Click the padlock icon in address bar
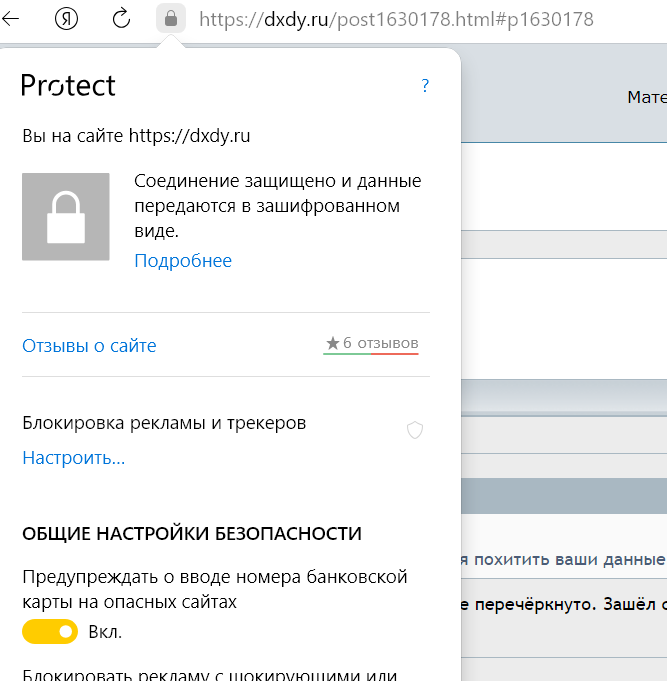The height and width of the screenshot is (681, 667). point(171,18)
